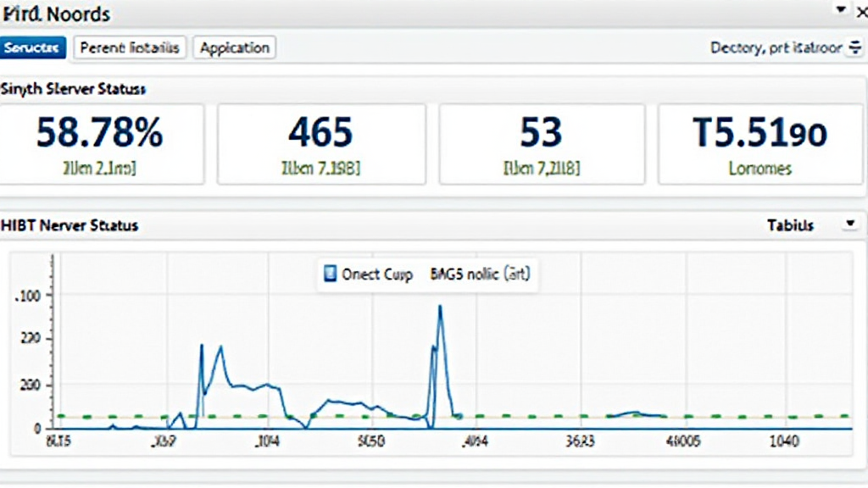The height and width of the screenshot is (488, 868).
Task: Click the 58.78% status card
Action: click(x=101, y=144)
